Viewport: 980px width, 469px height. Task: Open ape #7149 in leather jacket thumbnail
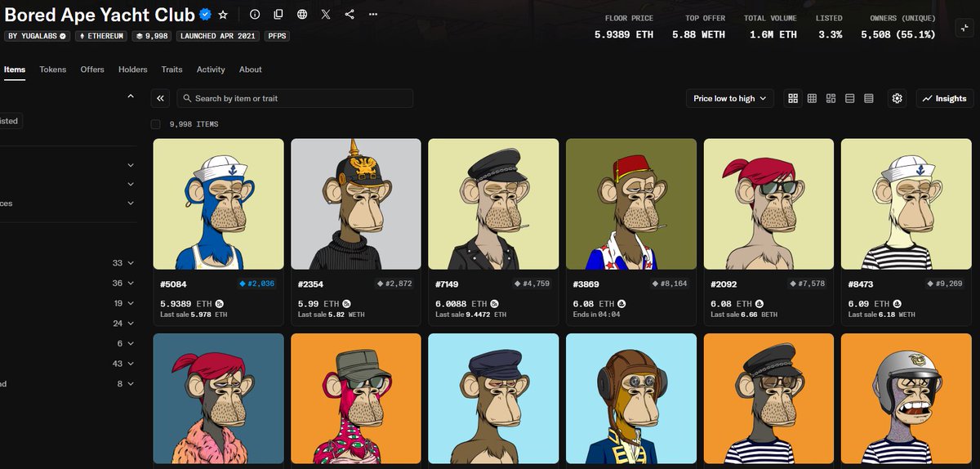pos(493,204)
